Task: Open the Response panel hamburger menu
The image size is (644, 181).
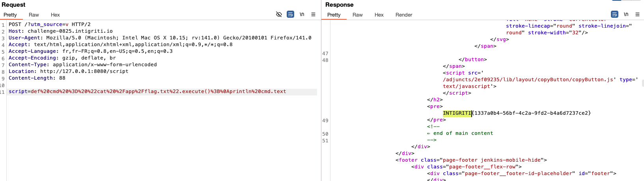Action: click(x=637, y=15)
